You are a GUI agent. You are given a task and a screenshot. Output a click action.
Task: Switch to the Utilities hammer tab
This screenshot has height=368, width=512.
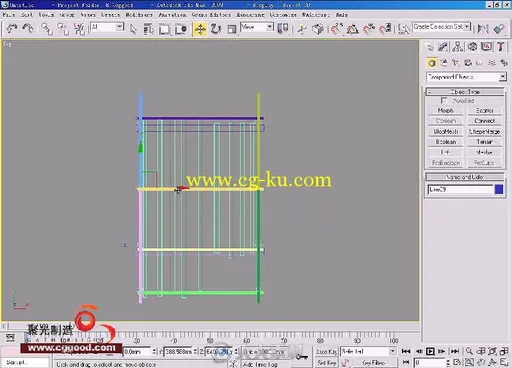point(501,47)
